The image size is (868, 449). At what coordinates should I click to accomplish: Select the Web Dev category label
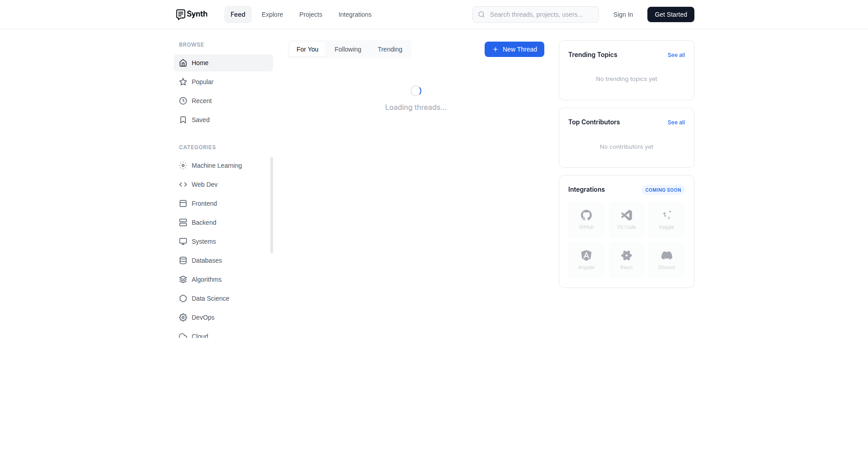pyautogui.click(x=204, y=184)
